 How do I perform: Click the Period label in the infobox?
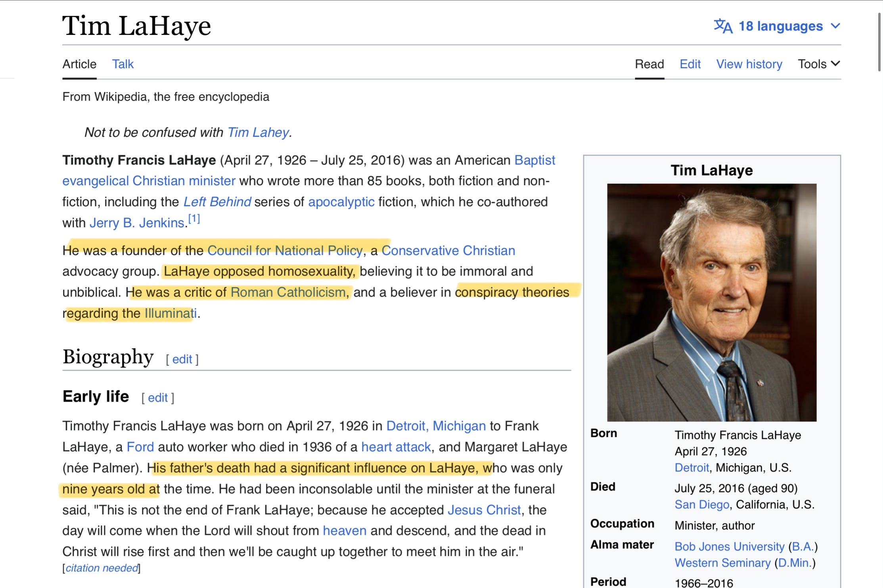pos(608,582)
